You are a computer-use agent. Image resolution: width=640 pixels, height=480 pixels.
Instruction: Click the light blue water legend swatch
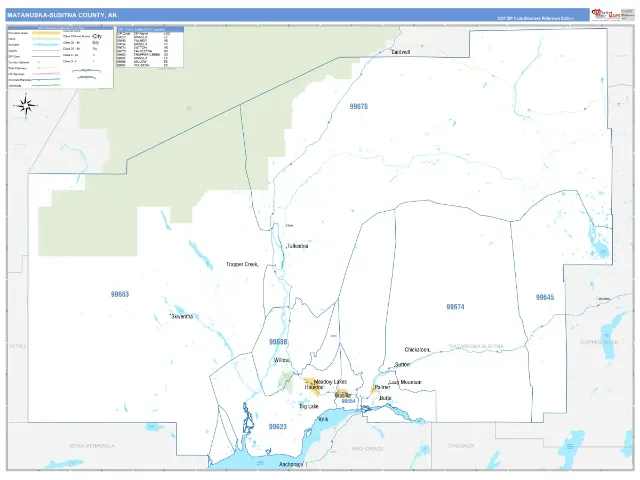(46, 45)
